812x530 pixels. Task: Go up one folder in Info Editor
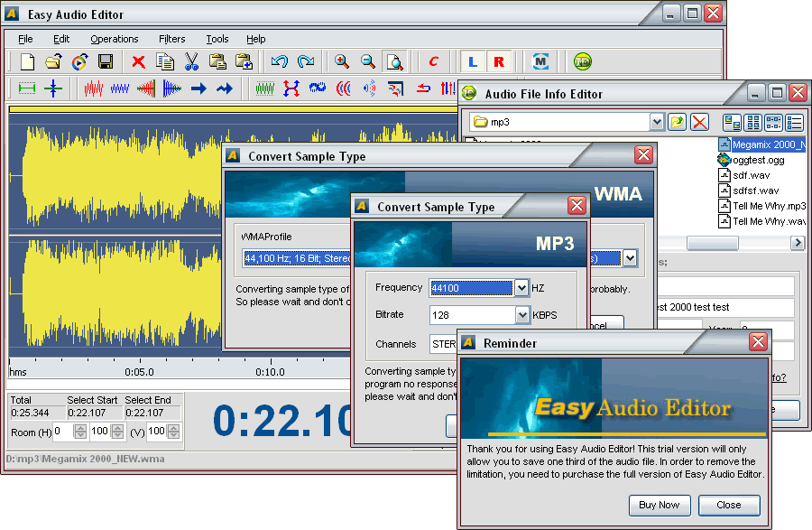[677, 122]
